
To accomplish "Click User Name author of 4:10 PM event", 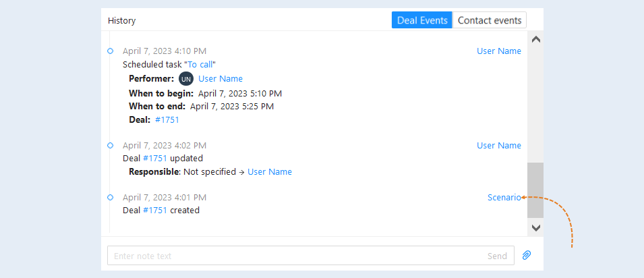I will tap(499, 51).
